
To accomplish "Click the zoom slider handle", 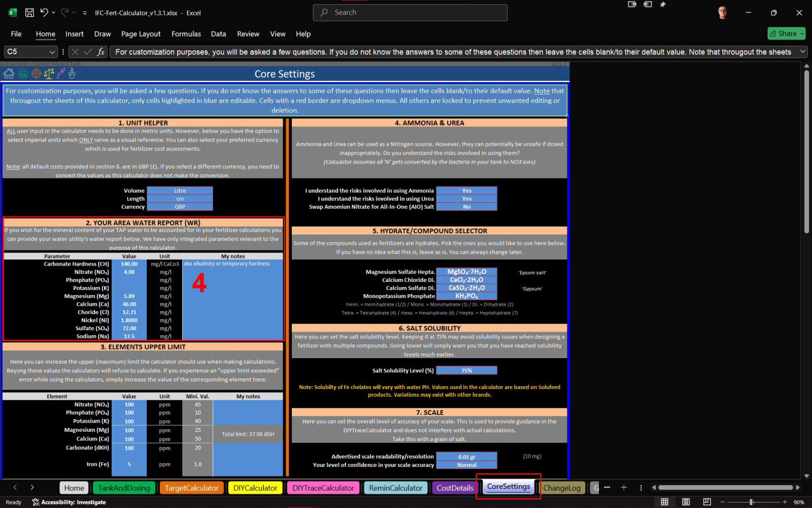I will tap(752, 502).
